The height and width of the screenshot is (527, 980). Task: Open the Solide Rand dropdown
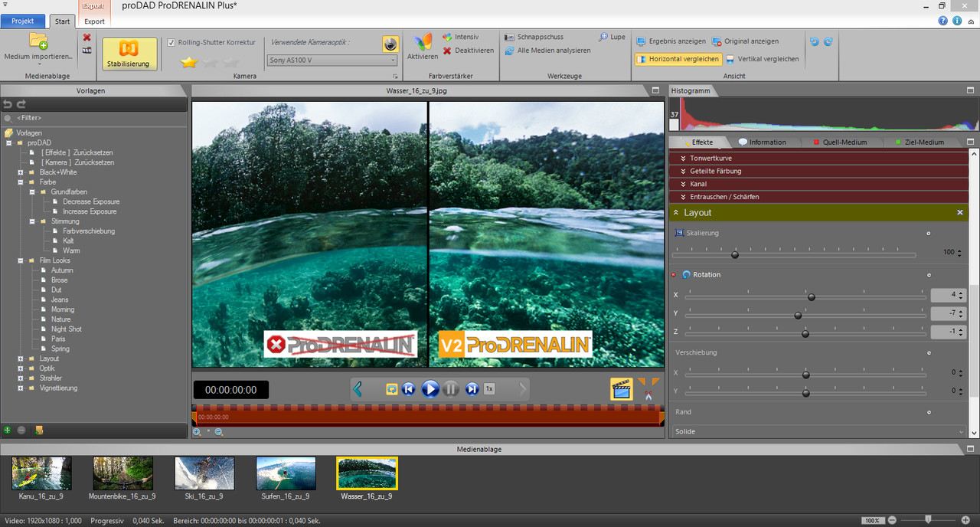pyautogui.click(x=818, y=431)
